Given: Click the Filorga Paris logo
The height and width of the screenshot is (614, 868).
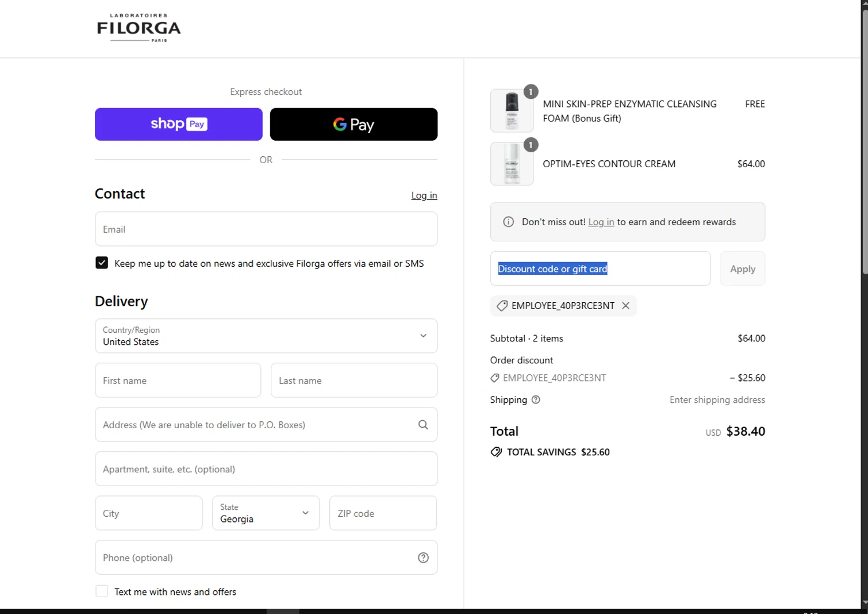Looking at the screenshot, I should coord(139,28).
